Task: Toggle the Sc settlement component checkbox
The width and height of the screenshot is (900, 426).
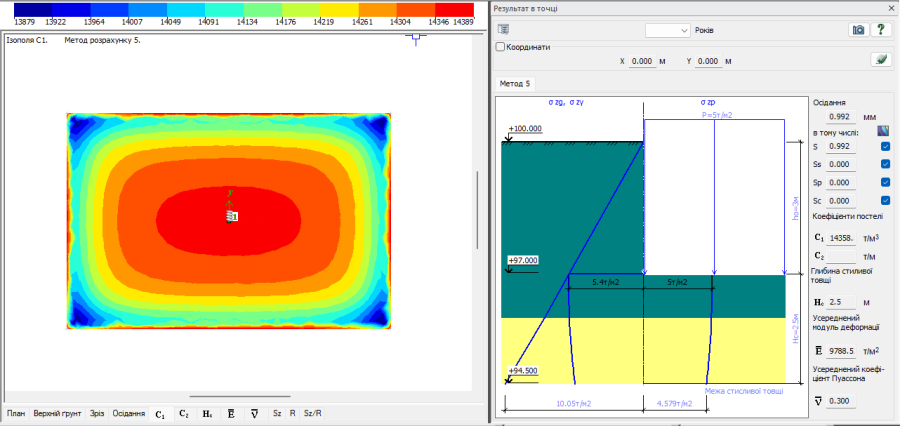Action: click(886, 200)
